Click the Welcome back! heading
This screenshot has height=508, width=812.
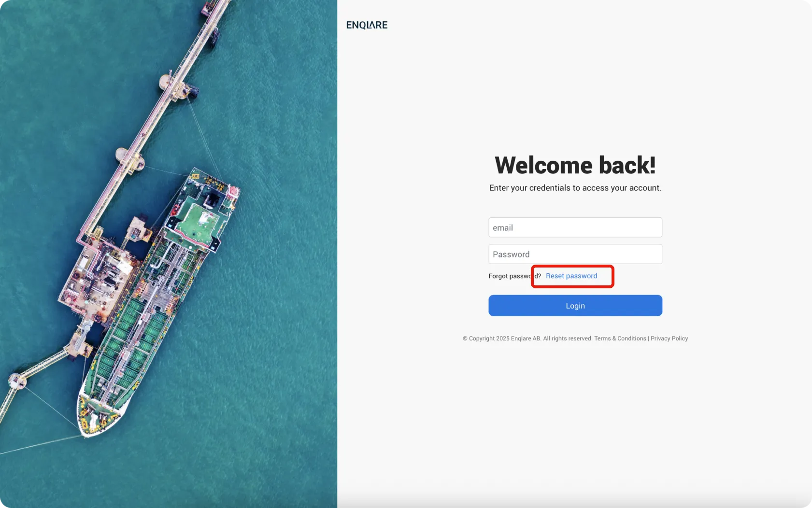[x=575, y=165]
